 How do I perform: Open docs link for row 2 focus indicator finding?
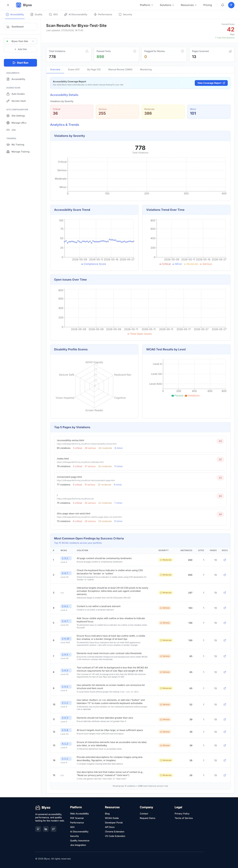[225, 575]
